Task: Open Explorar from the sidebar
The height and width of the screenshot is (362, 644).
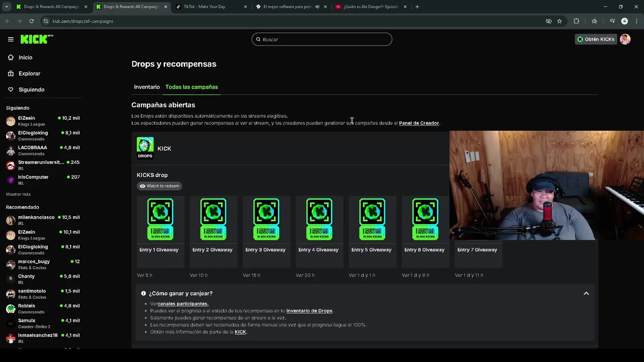Action: 29,73
